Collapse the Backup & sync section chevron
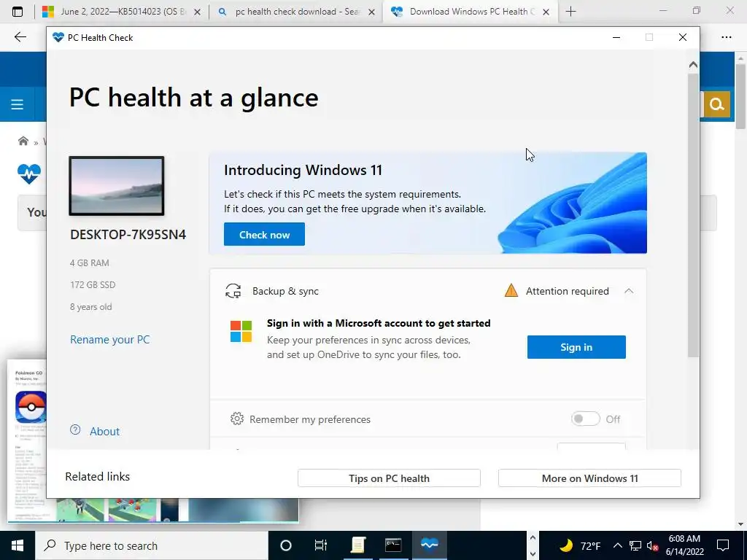This screenshot has height=560, width=747. 629,291
